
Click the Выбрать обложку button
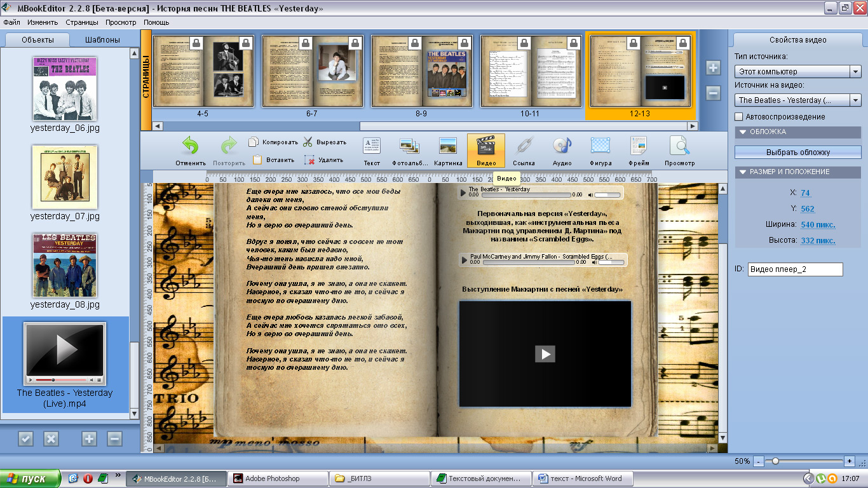click(x=798, y=152)
